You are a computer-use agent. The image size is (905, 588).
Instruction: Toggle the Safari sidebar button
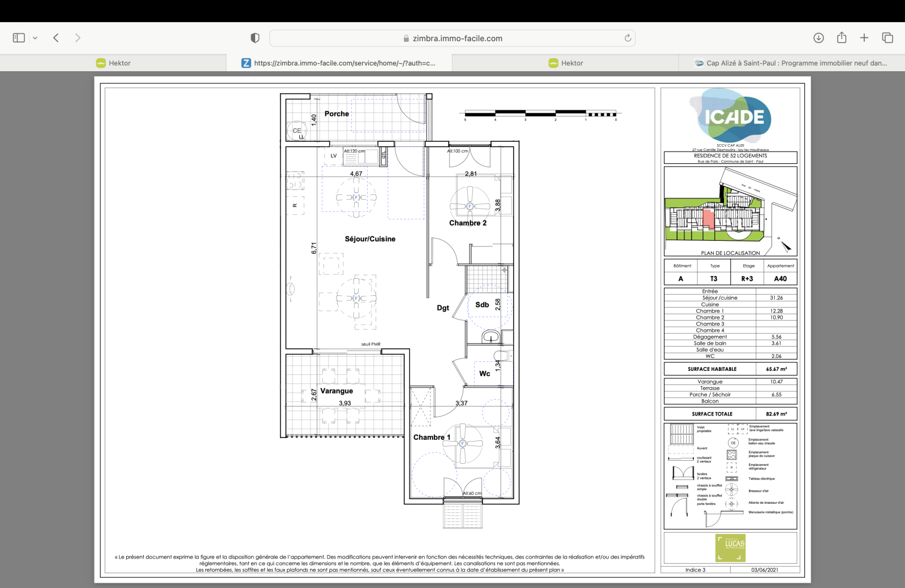19,38
